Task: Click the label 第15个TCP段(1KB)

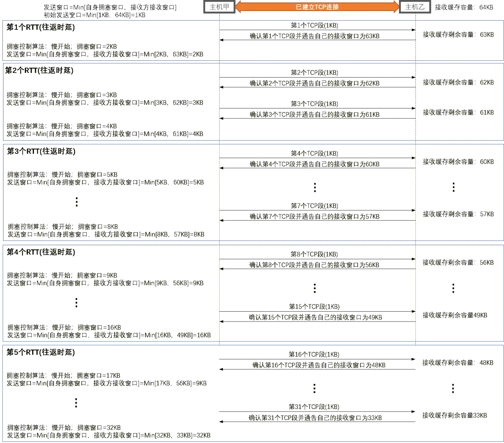Action: [x=314, y=307]
